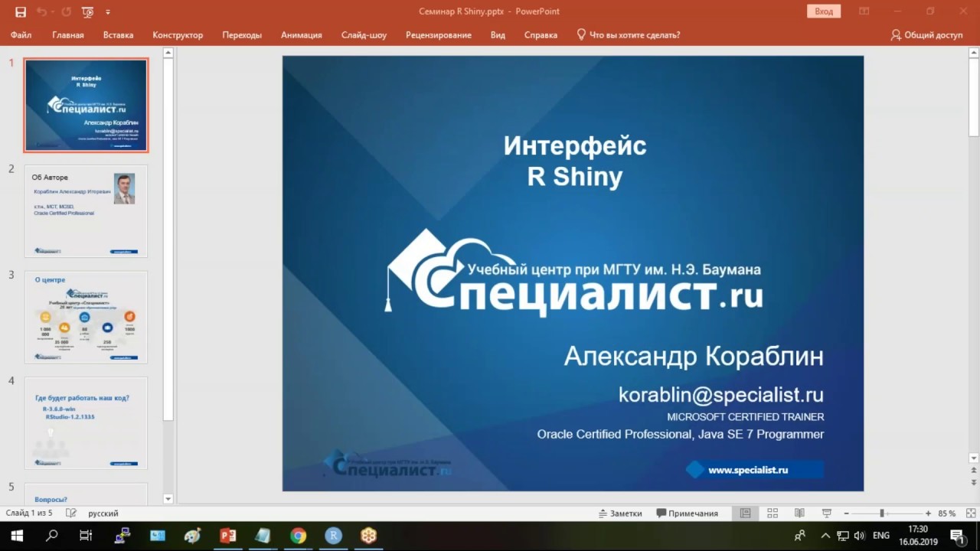The height and width of the screenshot is (551, 980).
Task: Go to the Анимация tab
Action: coord(301,35)
